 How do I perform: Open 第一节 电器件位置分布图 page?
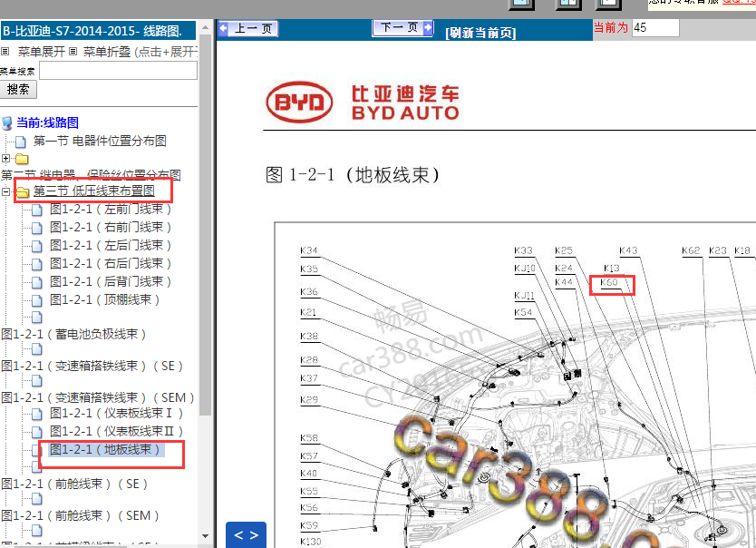[100, 141]
